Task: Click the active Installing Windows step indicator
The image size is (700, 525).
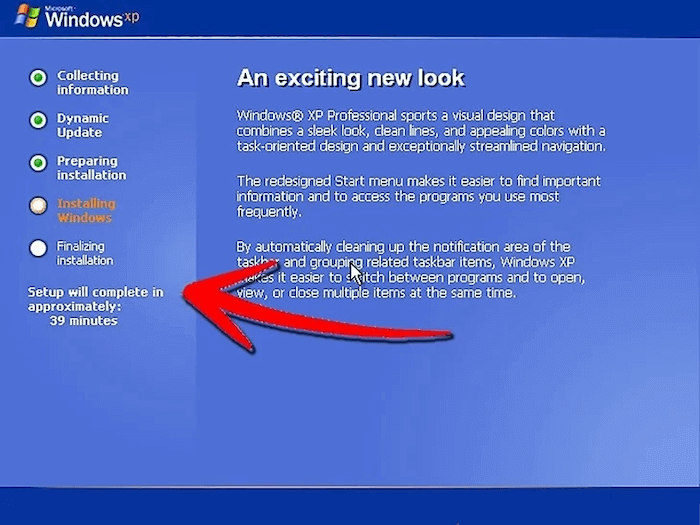Action: coord(38,206)
